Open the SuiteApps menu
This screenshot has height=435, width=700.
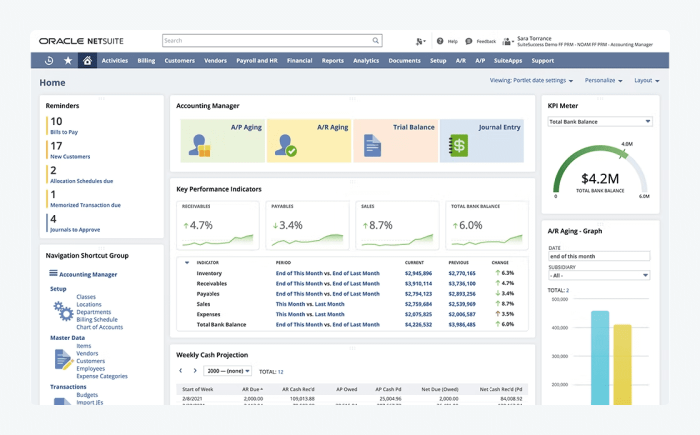pos(508,60)
